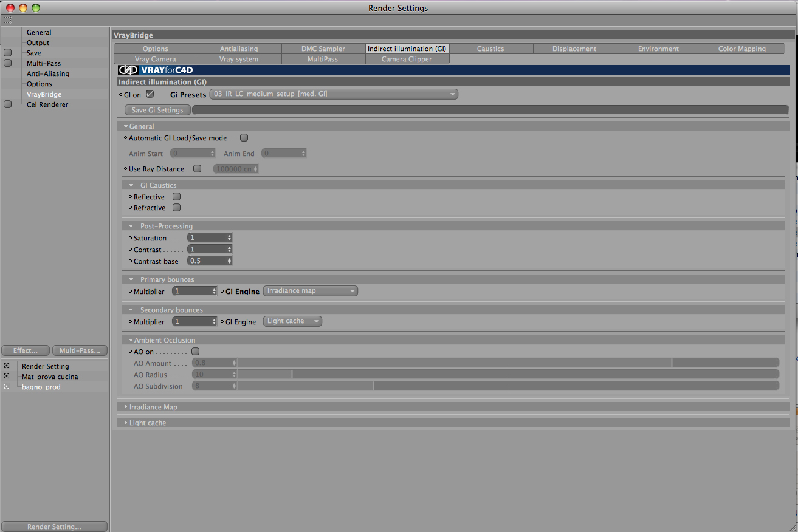Collapse the Ambient Occlusion section

coord(131,340)
